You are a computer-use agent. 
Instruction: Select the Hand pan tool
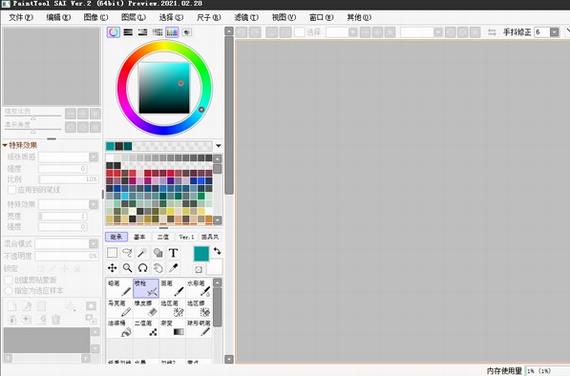pos(158,268)
